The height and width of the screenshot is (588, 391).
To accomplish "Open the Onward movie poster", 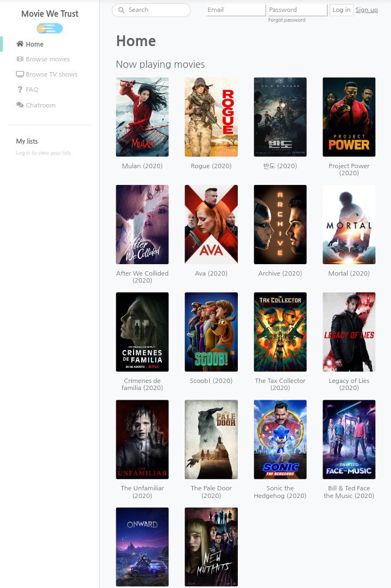I will (x=142, y=547).
